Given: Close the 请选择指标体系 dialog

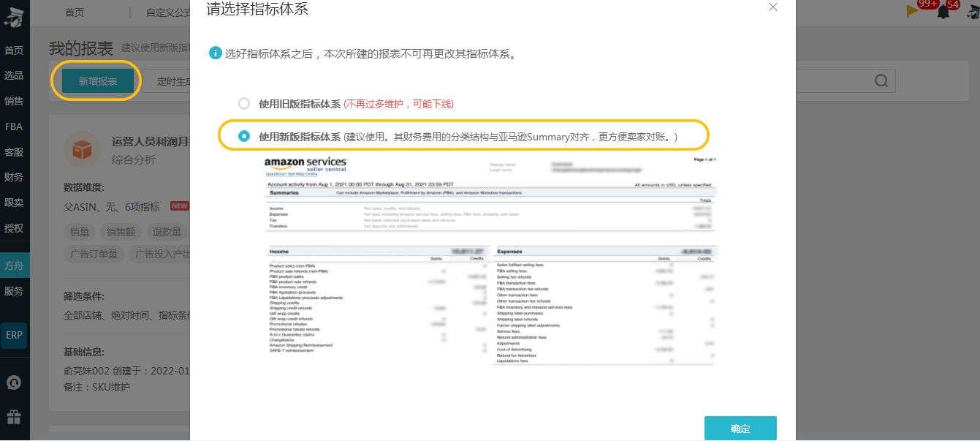Looking at the screenshot, I should [x=773, y=7].
